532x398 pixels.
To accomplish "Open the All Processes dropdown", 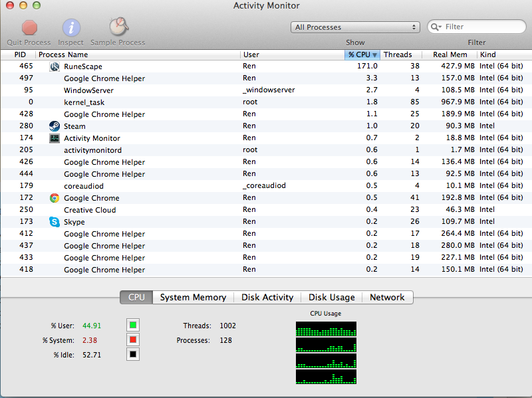I will (355, 27).
